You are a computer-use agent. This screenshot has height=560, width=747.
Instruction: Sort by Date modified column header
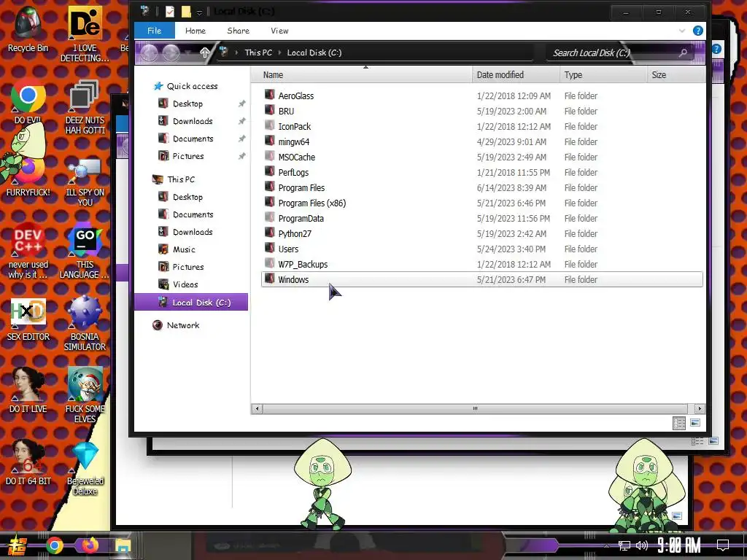pyautogui.click(x=516, y=75)
